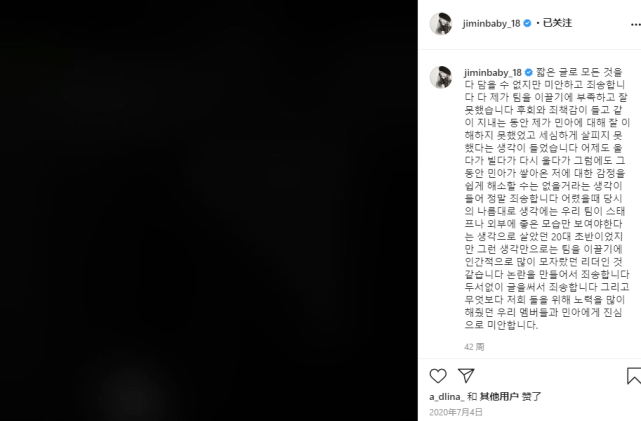Screen dimensions: 641x421
Task: Click the Korean apology caption text
Action: [x=547, y=199]
